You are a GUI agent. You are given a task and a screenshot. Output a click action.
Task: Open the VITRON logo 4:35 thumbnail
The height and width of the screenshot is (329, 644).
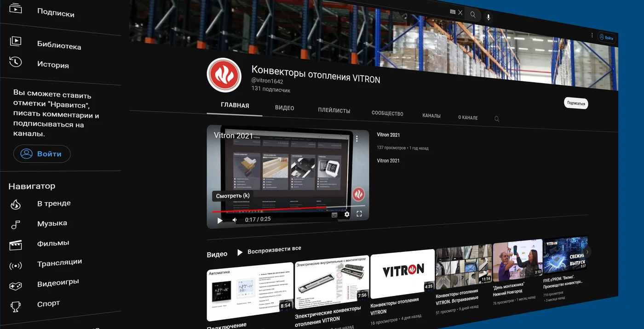click(402, 273)
